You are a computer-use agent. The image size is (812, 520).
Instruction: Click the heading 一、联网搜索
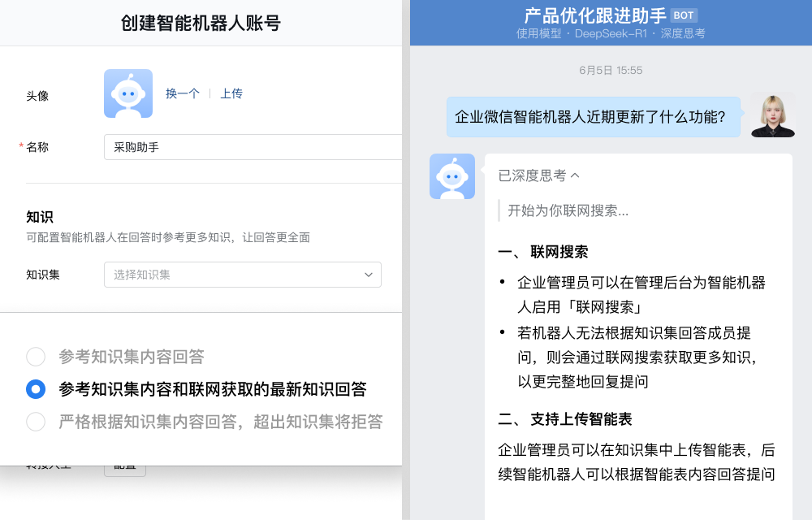pos(542,252)
